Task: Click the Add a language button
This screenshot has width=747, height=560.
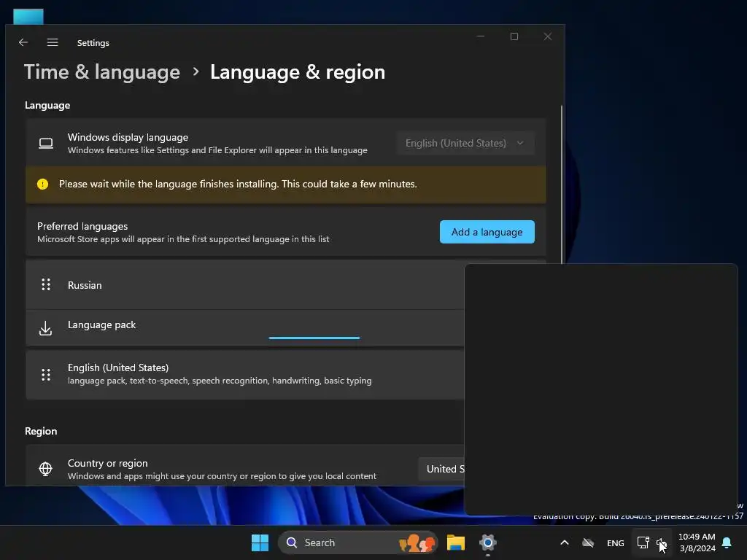Action: 487,232
